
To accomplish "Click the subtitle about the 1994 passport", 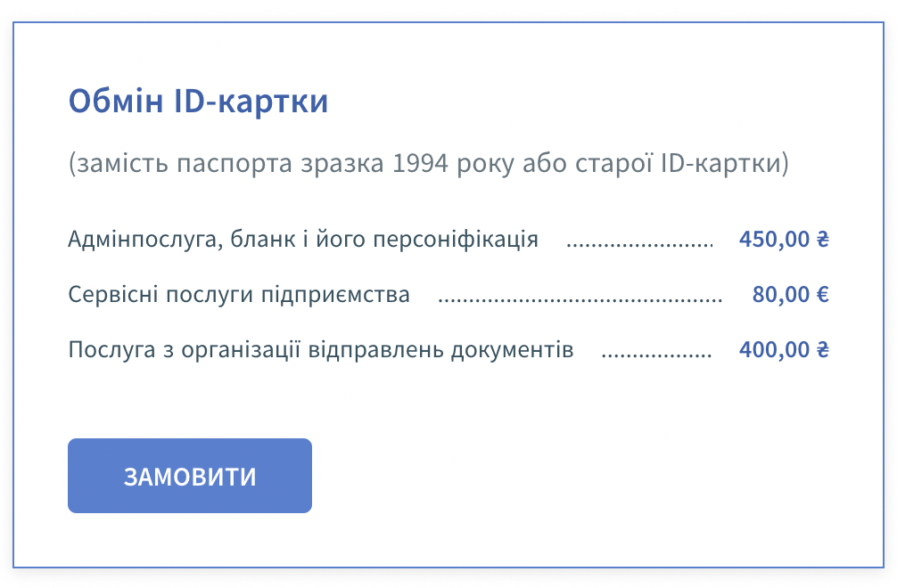I will coord(429,163).
